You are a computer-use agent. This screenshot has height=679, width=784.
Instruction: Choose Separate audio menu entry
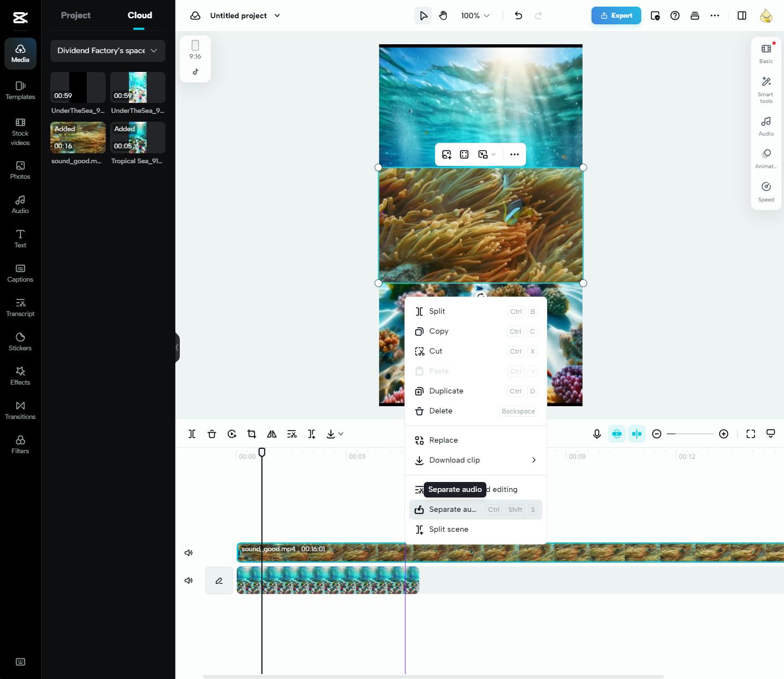click(x=476, y=510)
